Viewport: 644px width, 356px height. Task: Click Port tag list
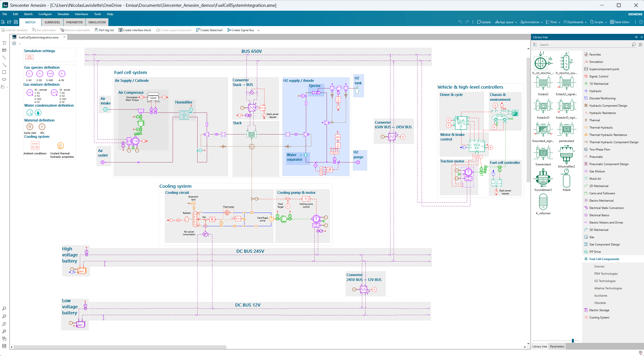coord(104,30)
